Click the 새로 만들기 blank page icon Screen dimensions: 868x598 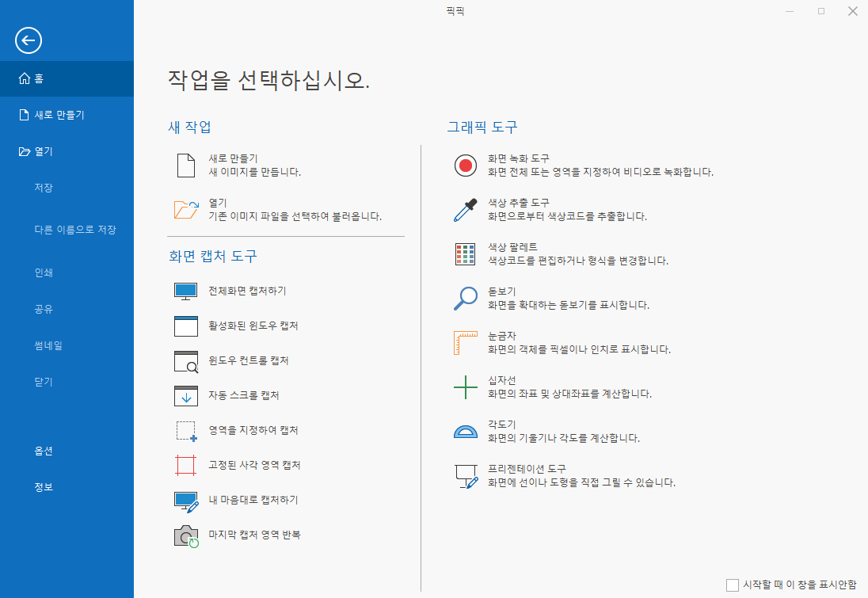pos(186,166)
